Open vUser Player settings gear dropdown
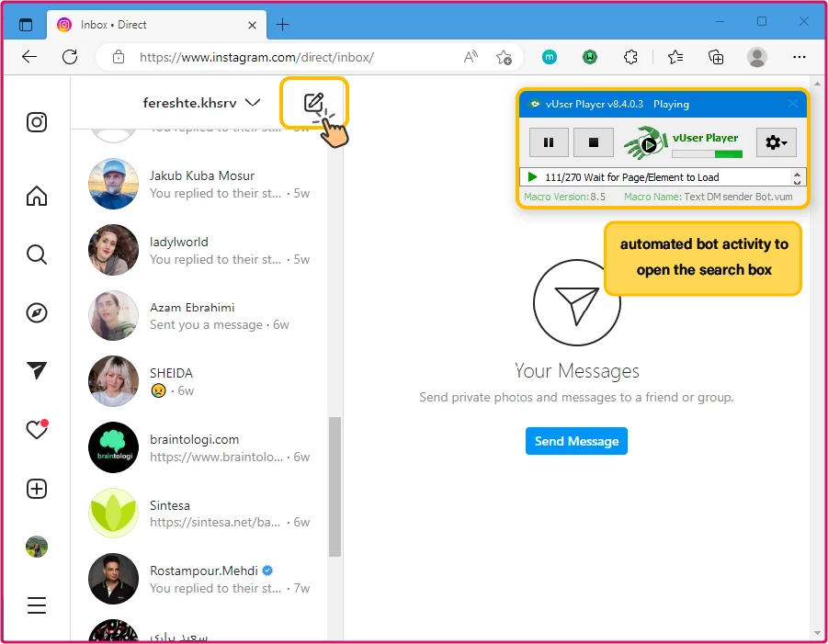This screenshot has width=828, height=644. tap(776, 142)
